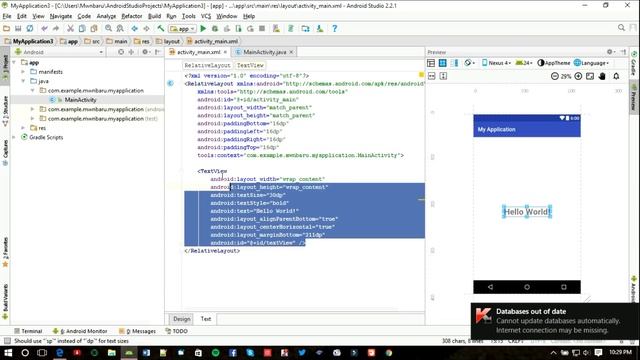The height and width of the screenshot is (360, 640).
Task: Click the Kaspersky Databases out of date notification
Action: coord(555,321)
